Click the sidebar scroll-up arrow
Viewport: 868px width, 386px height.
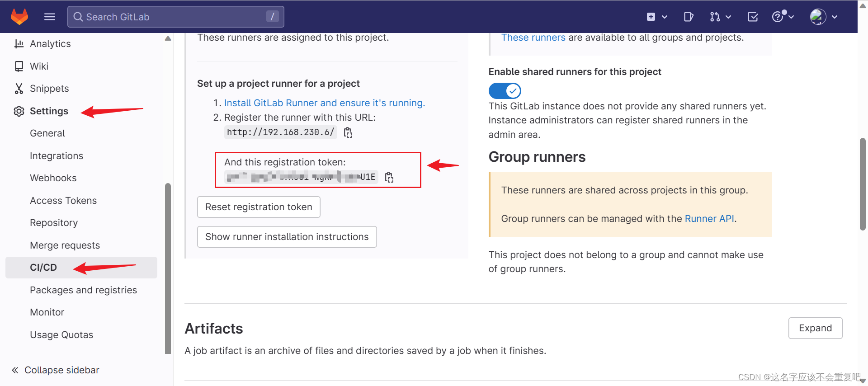pos(168,38)
